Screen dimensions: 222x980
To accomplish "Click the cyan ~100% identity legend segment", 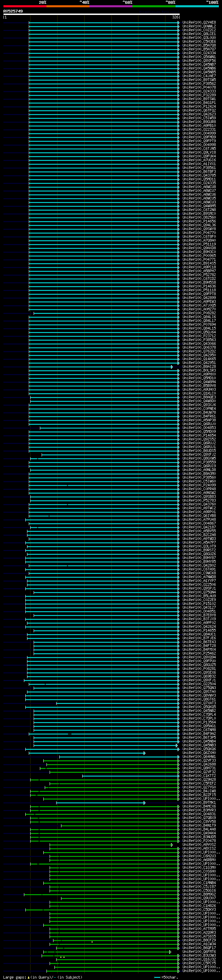I will (197, 6).
